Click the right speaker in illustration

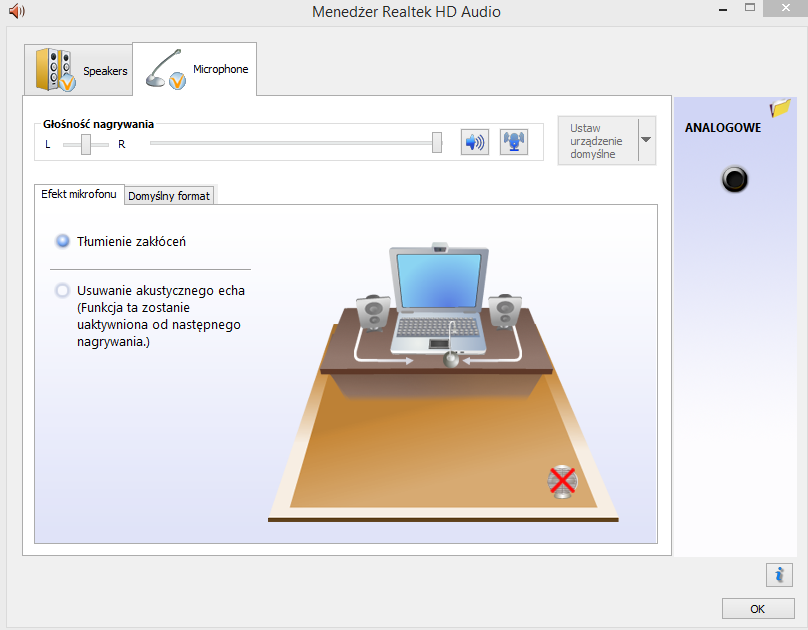point(505,311)
